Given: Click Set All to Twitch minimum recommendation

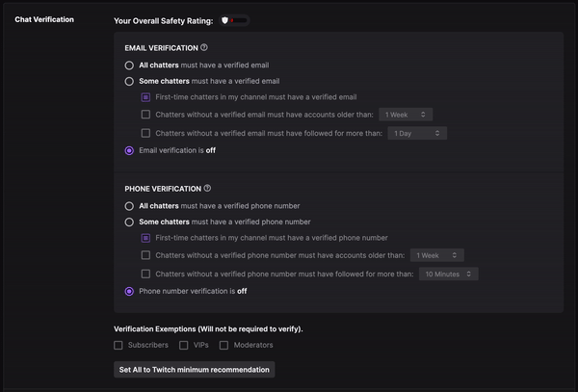Looking at the screenshot, I should [x=195, y=370].
